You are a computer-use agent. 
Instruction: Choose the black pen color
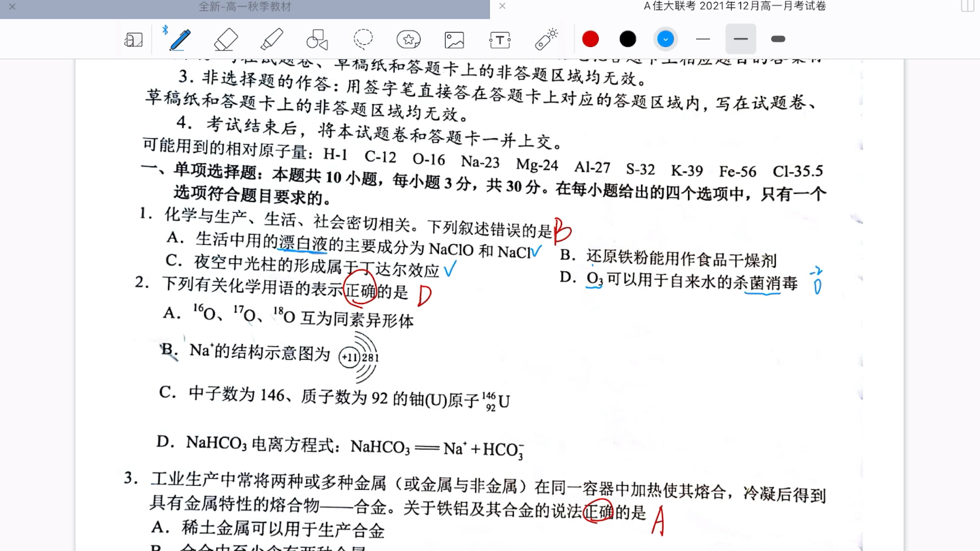click(x=628, y=39)
